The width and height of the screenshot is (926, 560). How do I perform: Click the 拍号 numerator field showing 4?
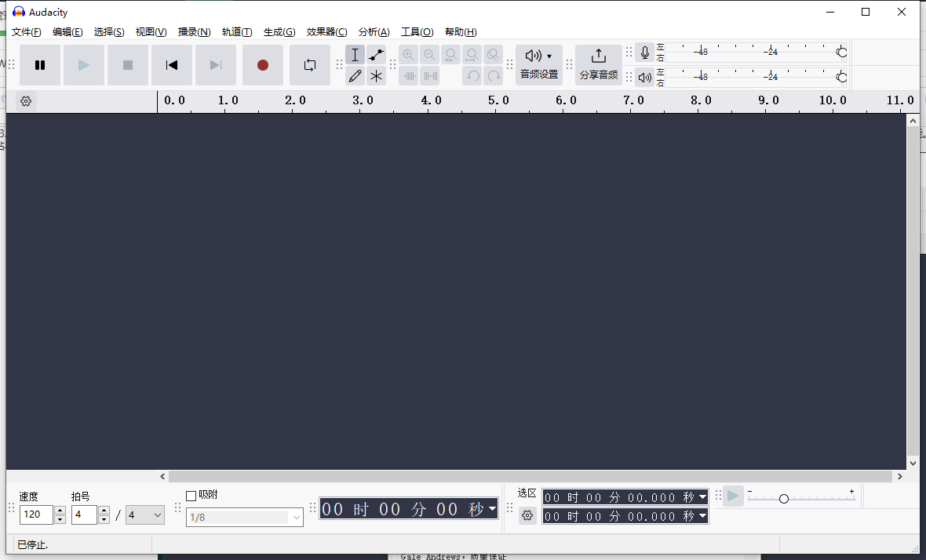point(84,515)
